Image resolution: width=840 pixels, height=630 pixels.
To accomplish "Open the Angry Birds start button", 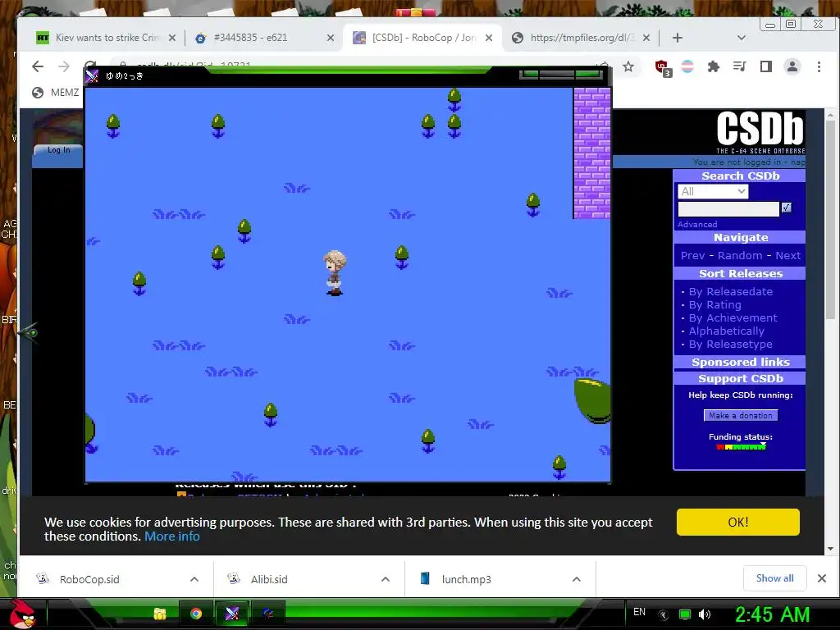I will [x=22, y=614].
